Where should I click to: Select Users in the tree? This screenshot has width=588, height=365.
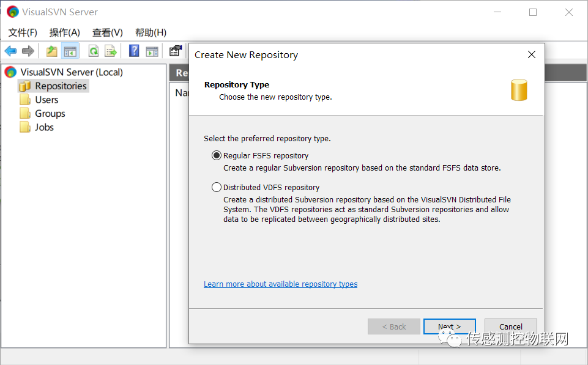47,100
